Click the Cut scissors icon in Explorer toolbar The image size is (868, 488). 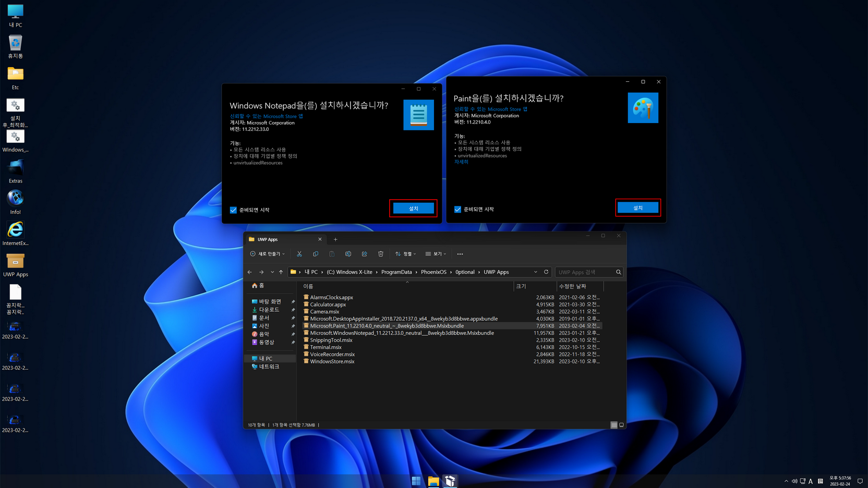(x=299, y=254)
